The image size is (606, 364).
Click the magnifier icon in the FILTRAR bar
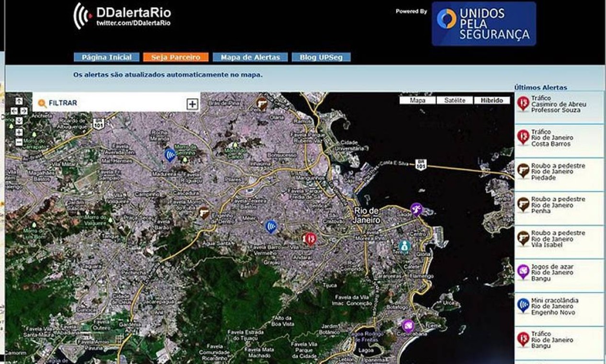tap(42, 102)
